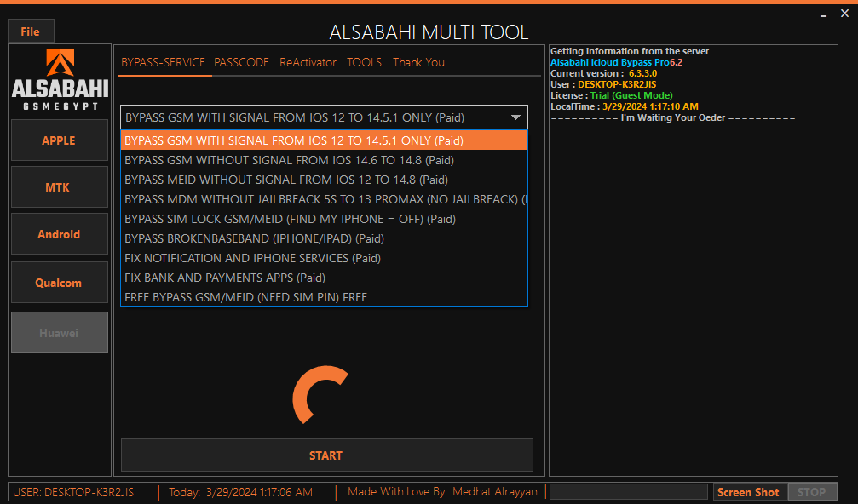Click the STOP button in the status bar
This screenshot has height=504, width=858.
(811, 491)
